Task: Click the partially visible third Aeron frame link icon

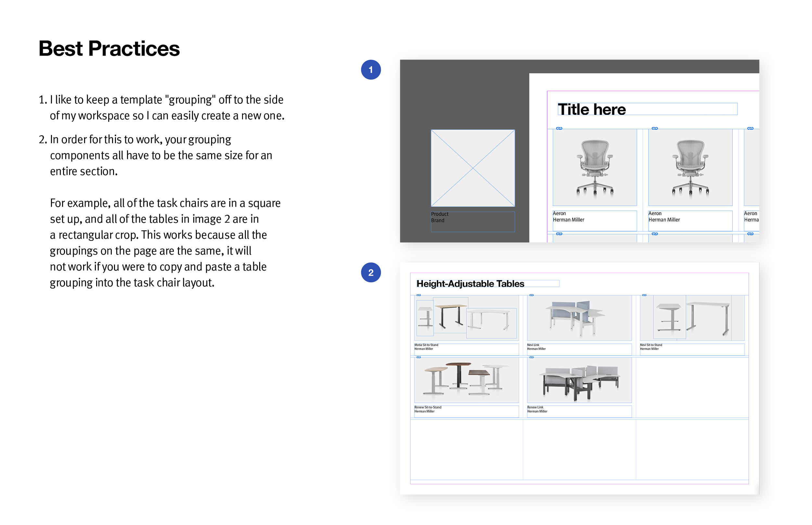Action: click(x=751, y=128)
